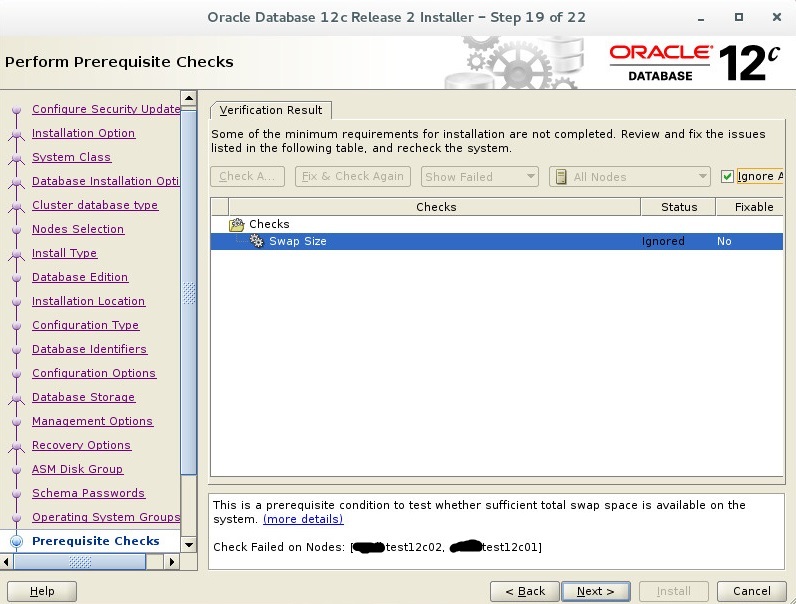Go to Management Options step

pos(92,421)
